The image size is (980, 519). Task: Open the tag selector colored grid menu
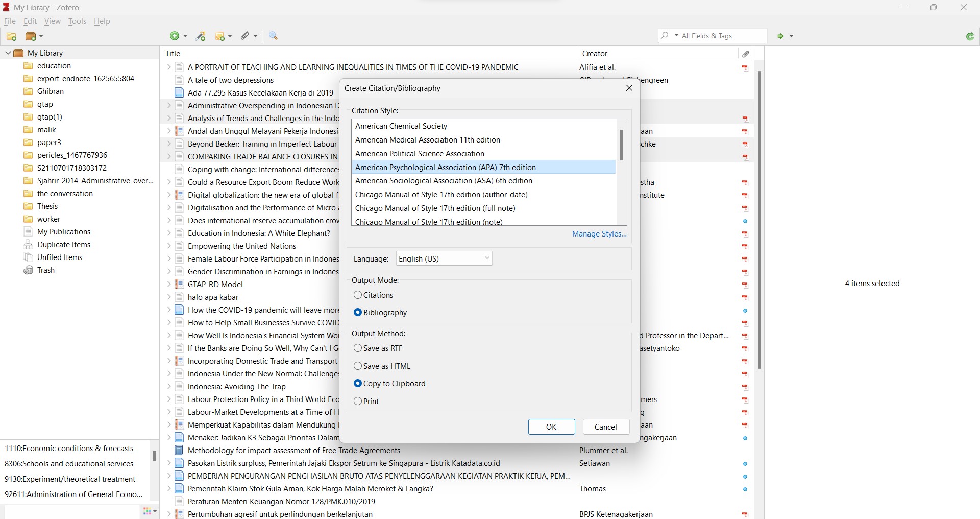tap(149, 511)
